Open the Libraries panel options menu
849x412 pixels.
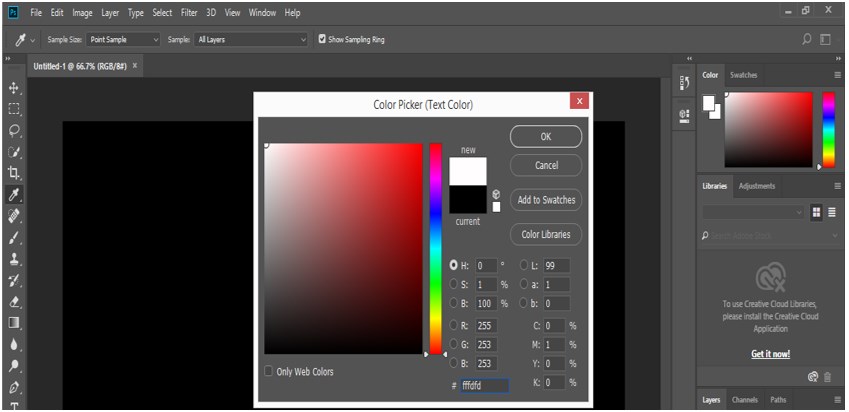tap(838, 186)
